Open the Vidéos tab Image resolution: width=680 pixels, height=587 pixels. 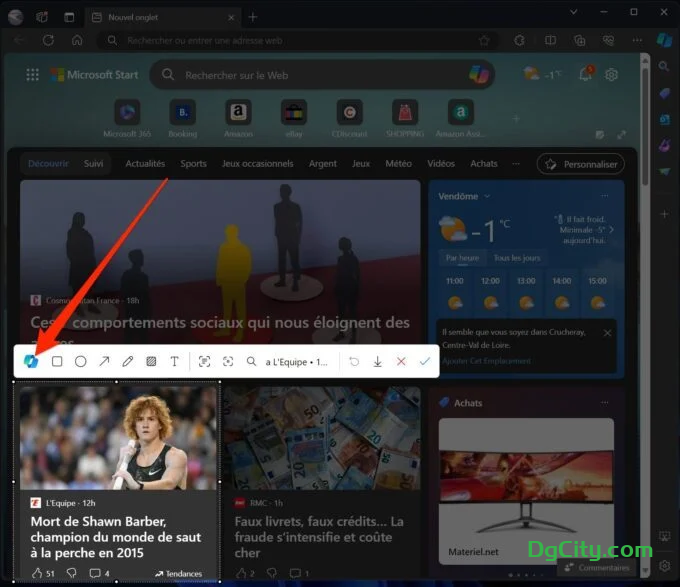tap(441, 163)
